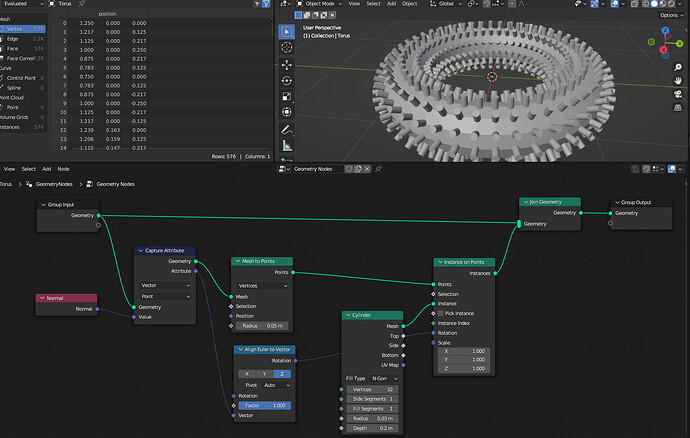690x438 pixels.
Task: Click the Y axis on navigation gizmo
Action: 679,44
